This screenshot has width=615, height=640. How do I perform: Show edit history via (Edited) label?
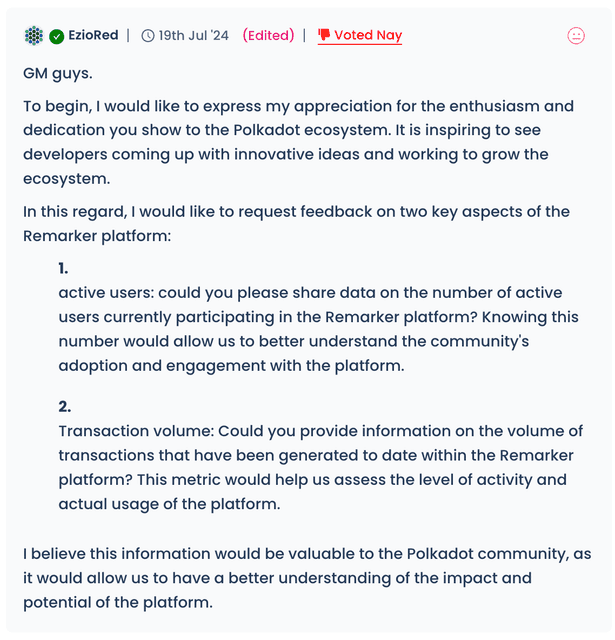pyautogui.click(x=268, y=36)
